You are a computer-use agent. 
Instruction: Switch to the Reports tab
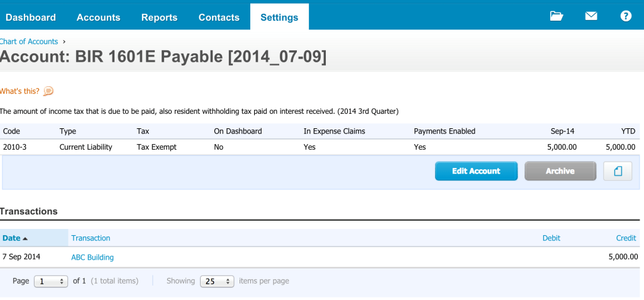pyautogui.click(x=159, y=17)
